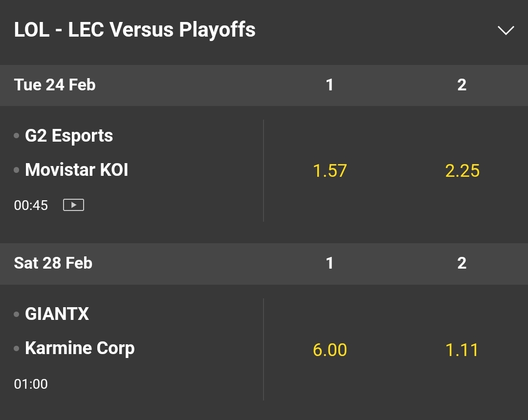Click the bullet dot beside GIANTX

coord(17,314)
